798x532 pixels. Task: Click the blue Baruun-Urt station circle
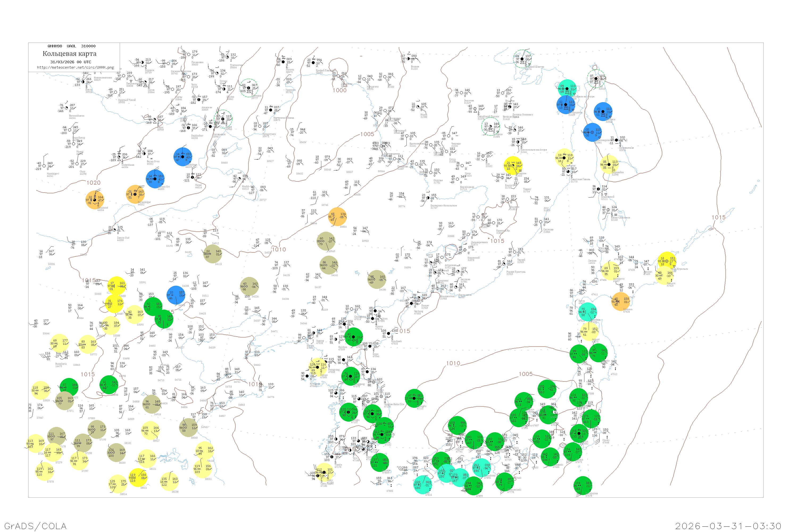pyautogui.click(x=155, y=179)
